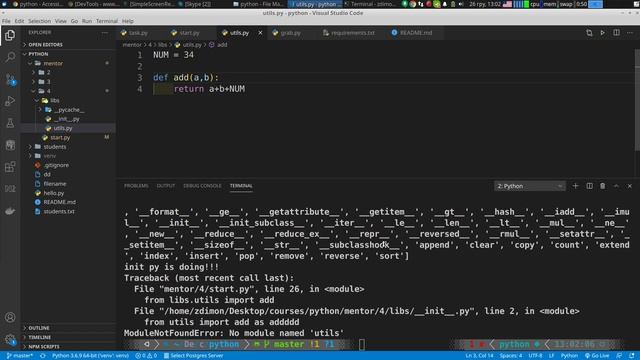Open the Explorer view in activity bar
640x360 pixels.
(10, 36)
